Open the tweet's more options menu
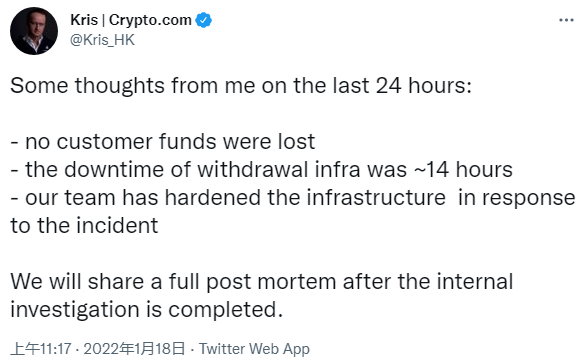Image resolution: width=588 pixels, height=364 pixels. point(566,20)
